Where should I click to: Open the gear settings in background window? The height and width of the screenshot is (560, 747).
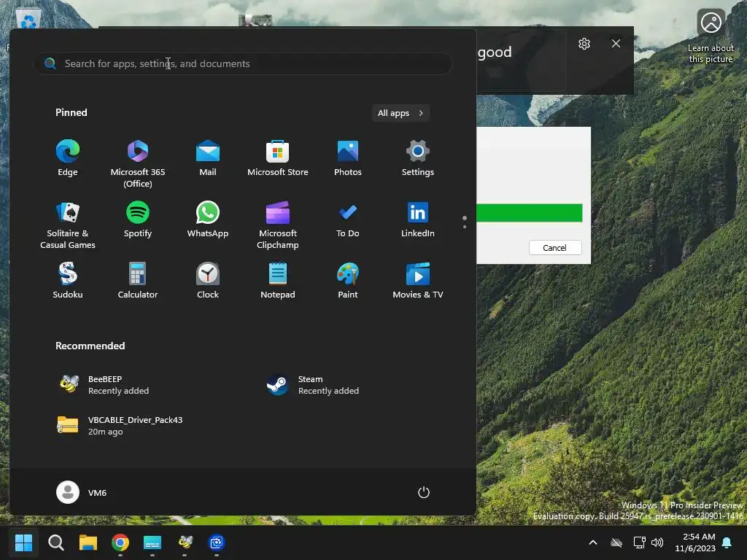(584, 44)
